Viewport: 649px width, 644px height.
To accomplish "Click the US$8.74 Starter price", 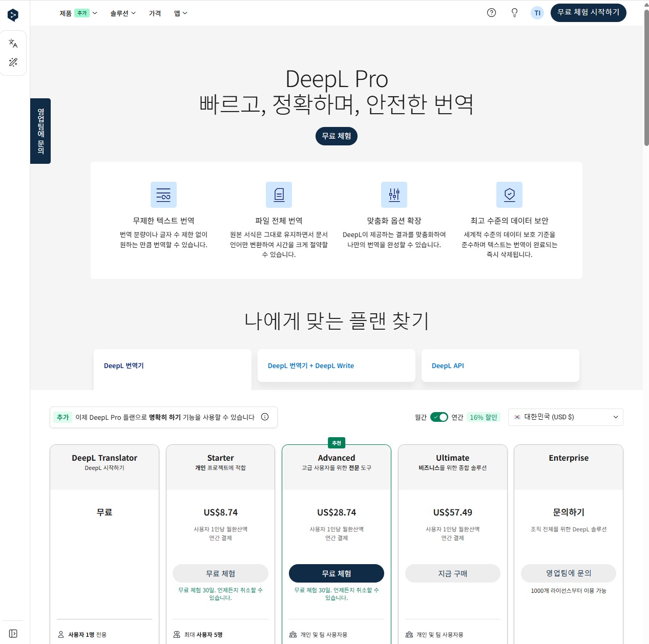I will [x=221, y=512].
